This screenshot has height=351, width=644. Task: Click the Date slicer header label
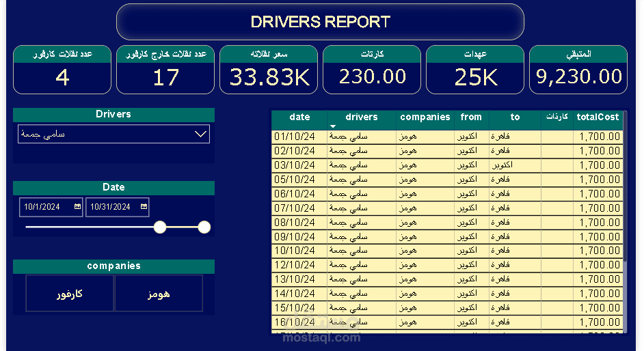click(113, 187)
